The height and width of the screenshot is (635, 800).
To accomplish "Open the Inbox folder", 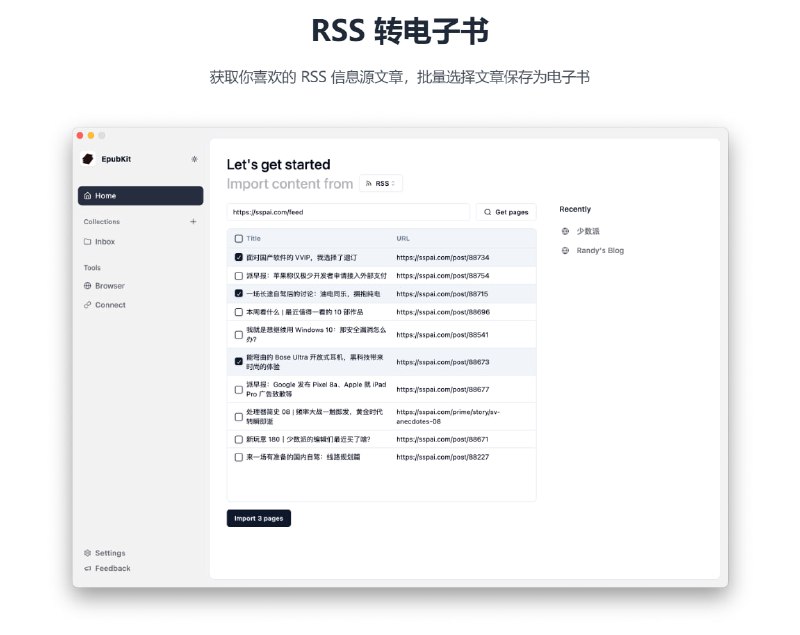I will [x=104, y=242].
